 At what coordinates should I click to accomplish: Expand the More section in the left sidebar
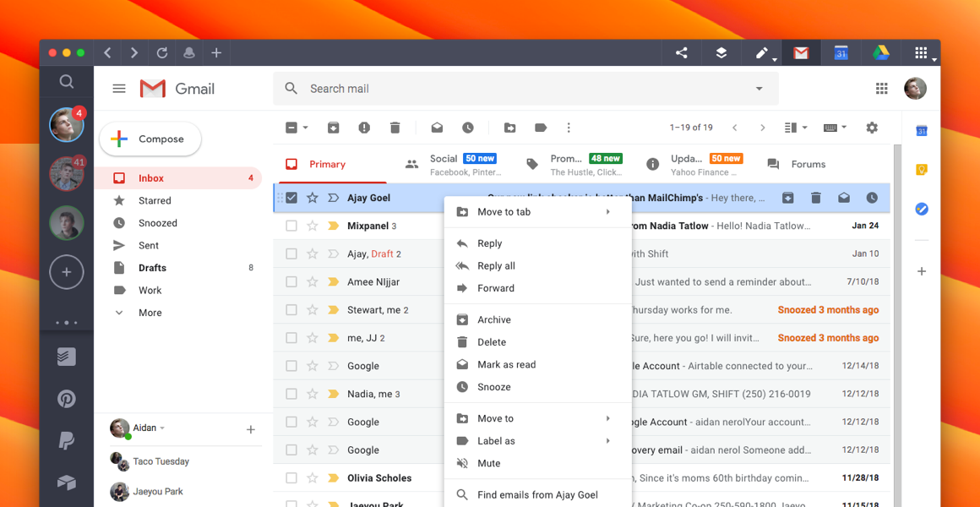click(x=150, y=312)
